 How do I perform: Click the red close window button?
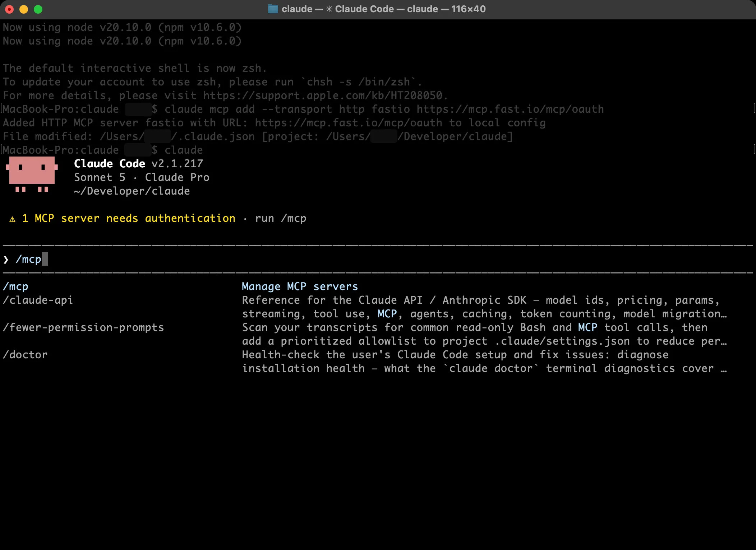tap(9, 9)
